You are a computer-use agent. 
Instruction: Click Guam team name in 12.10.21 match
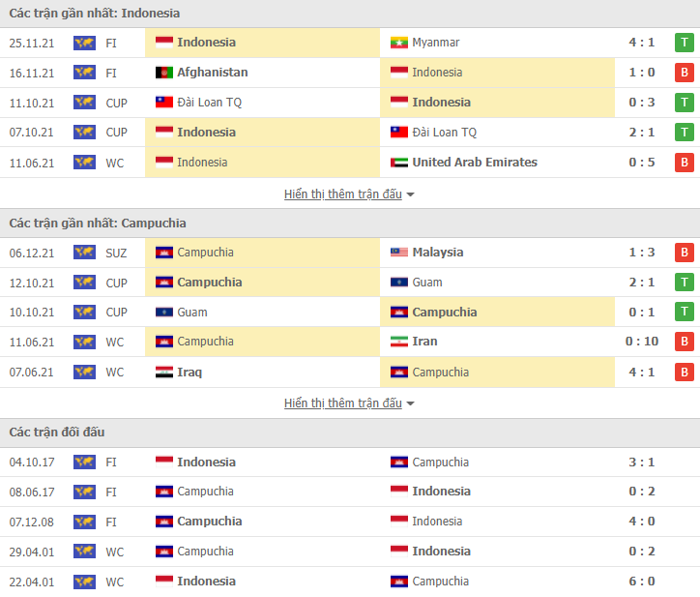pos(427,283)
